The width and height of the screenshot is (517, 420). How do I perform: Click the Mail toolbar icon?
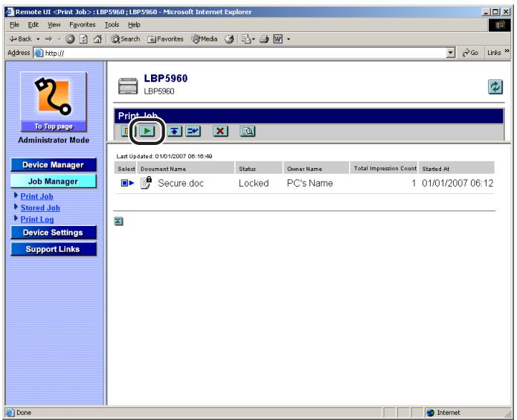246,39
